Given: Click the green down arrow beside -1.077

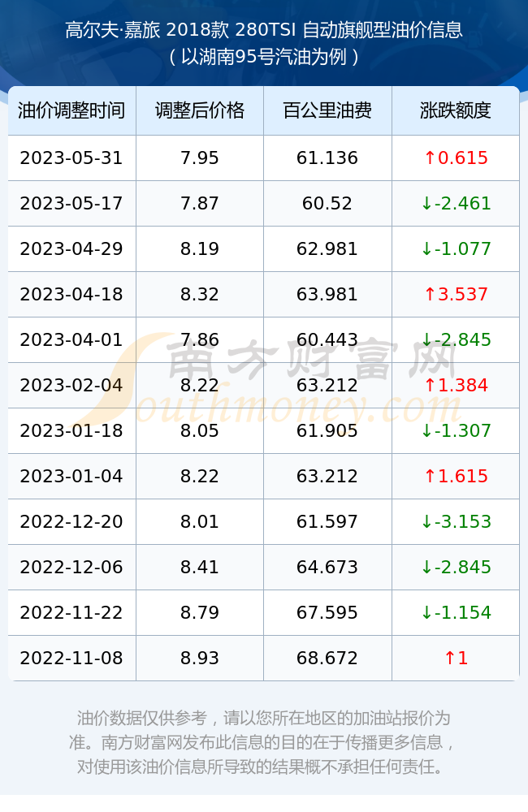Looking at the screenshot, I should point(426,249).
